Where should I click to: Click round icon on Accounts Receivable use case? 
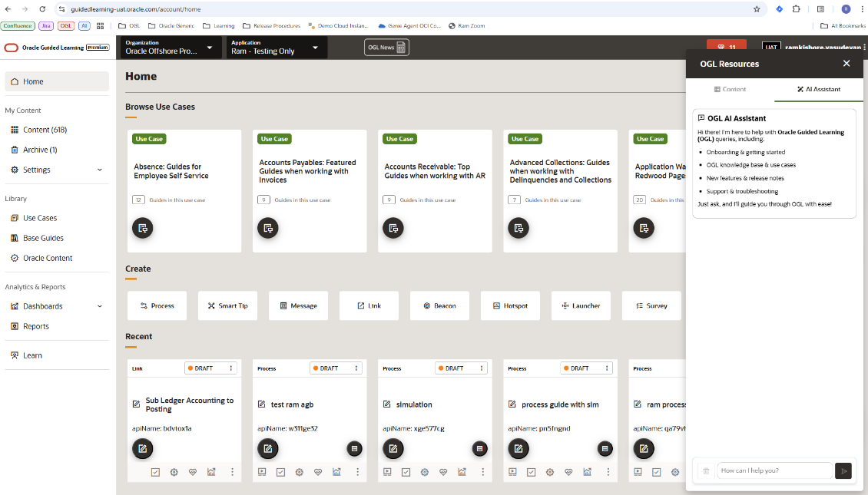[x=393, y=228]
